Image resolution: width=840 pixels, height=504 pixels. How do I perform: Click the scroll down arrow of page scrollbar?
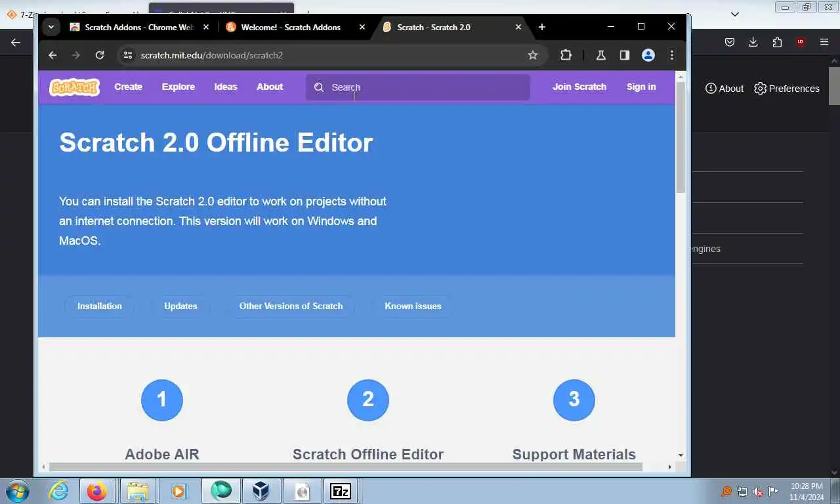point(681,455)
